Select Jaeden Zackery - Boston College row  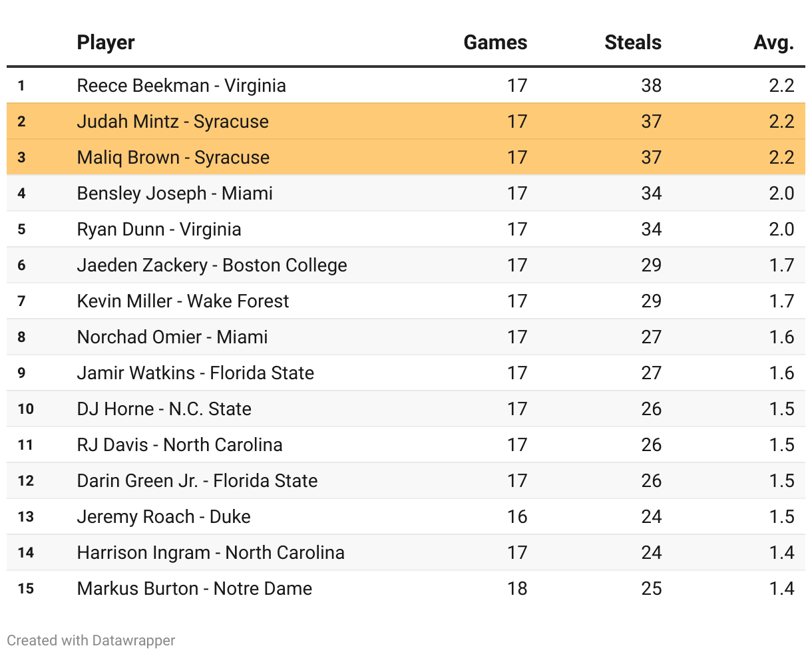coord(212,265)
